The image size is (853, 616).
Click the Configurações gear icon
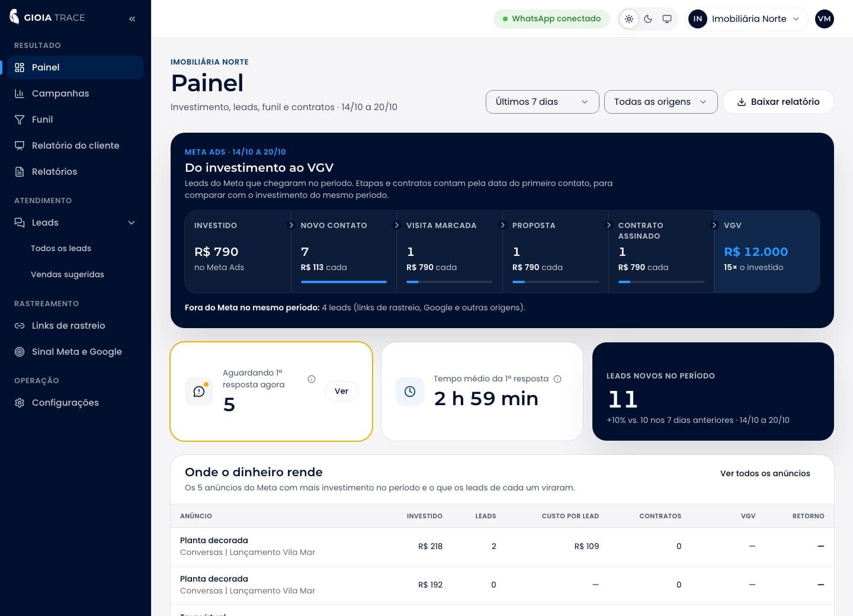point(20,403)
